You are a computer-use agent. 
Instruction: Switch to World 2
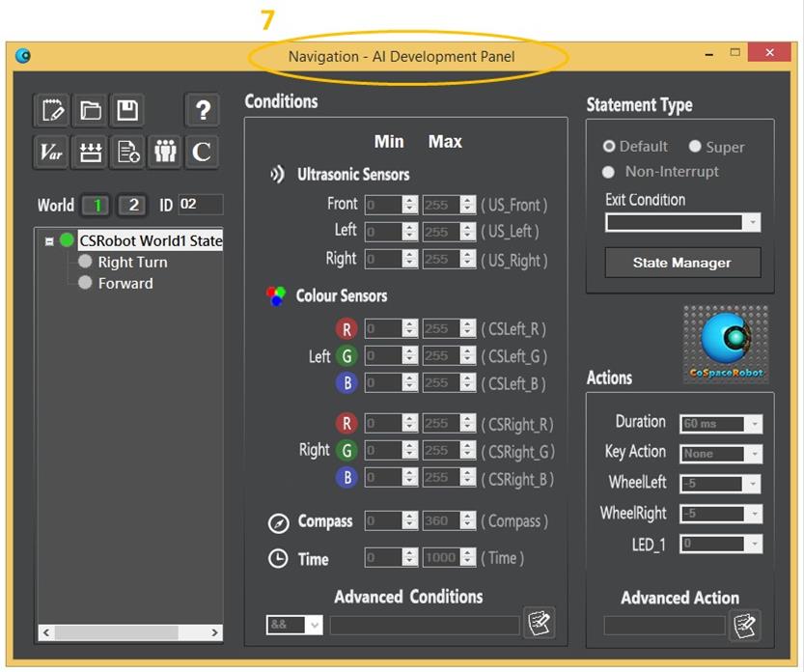(133, 205)
